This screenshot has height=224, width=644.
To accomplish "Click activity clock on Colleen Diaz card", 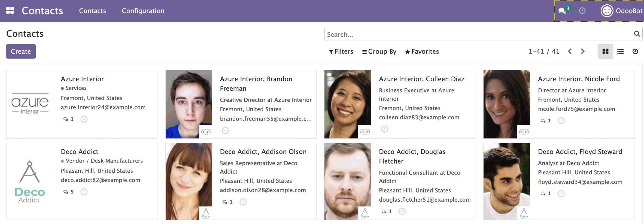I will click(x=384, y=129).
